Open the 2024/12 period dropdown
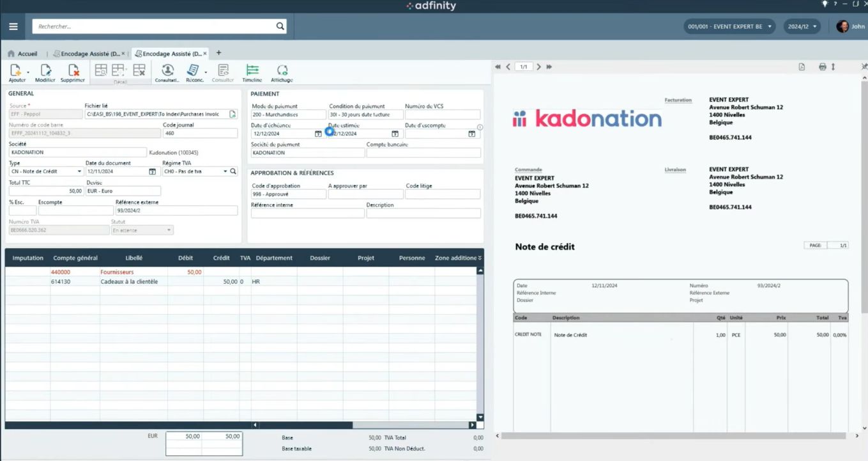The height and width of the screenshot is (461, 868). 802,27
